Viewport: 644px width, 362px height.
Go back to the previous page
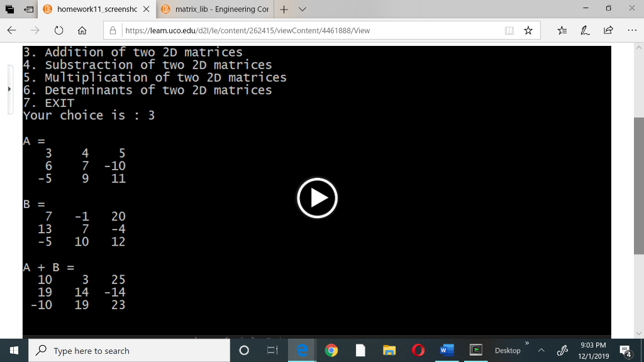click(12, 30)
